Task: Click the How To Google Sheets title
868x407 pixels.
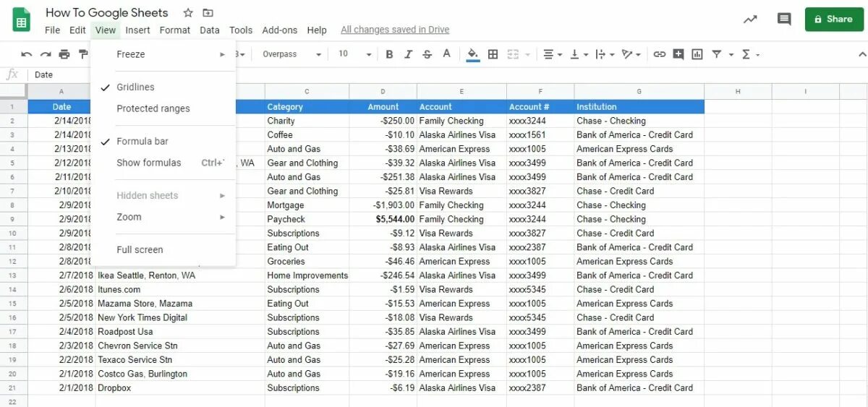Action: click(x=107, y=13)
